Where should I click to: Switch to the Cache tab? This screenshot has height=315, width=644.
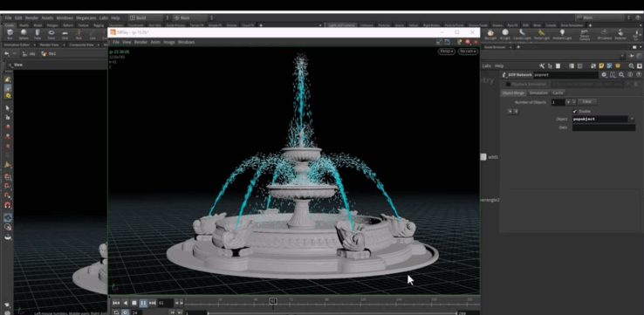(x=558, y=92)
